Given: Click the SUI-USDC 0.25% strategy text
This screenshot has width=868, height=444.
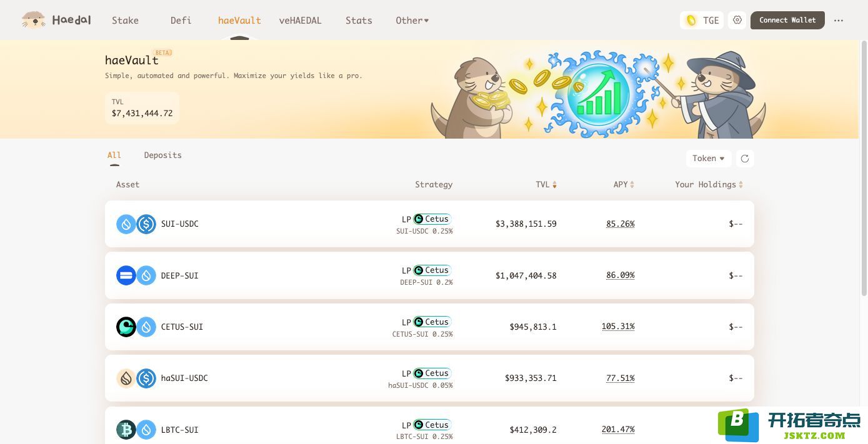Looking at the screenshot, I should point(424,231).
